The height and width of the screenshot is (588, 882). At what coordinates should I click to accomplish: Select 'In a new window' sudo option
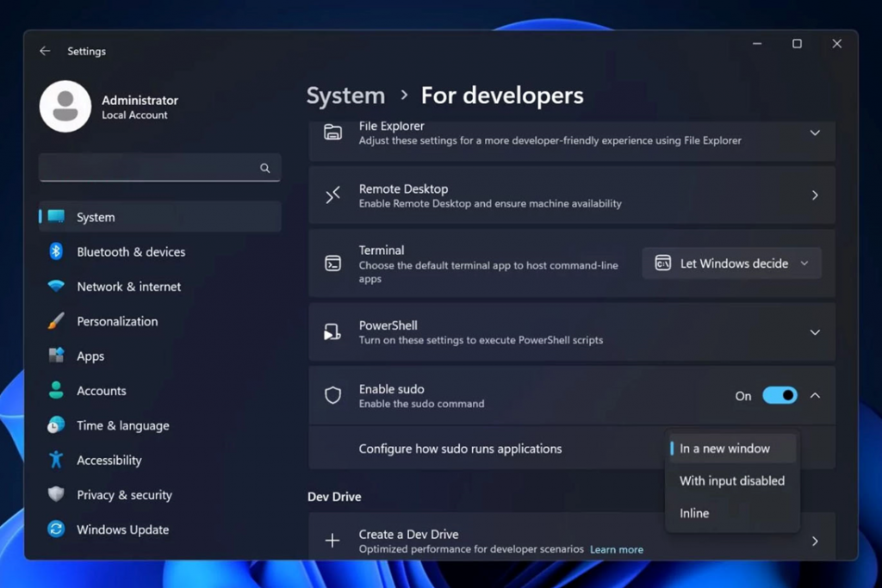click(732, 448)
